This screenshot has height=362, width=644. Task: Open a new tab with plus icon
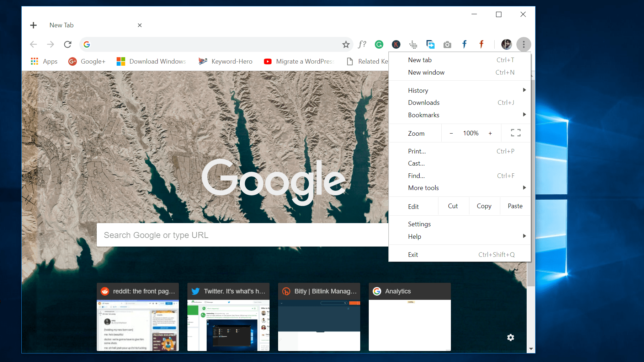(x=33, y=25)
